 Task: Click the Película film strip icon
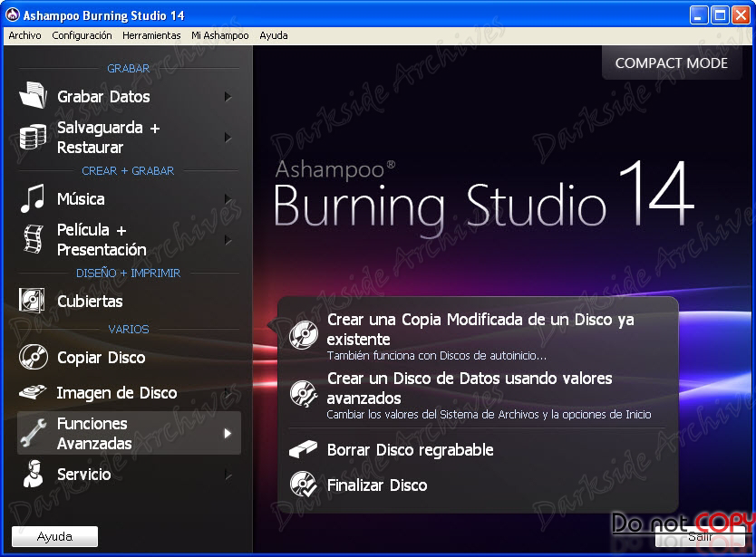coord(34,239)
